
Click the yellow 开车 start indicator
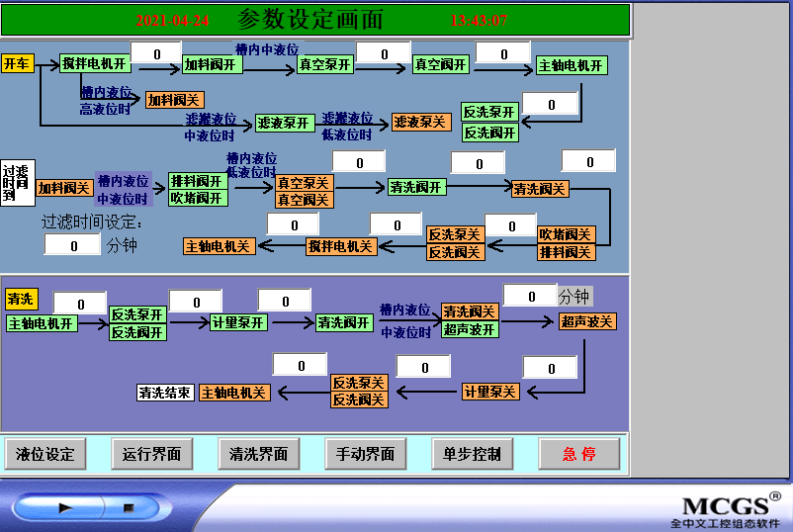click(x=17, y=63)
